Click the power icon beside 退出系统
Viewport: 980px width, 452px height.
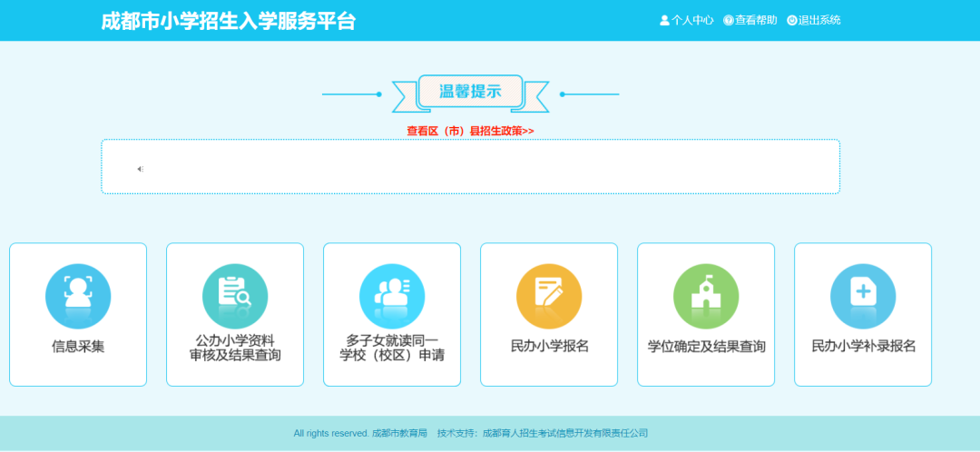(x=791, y=21)
